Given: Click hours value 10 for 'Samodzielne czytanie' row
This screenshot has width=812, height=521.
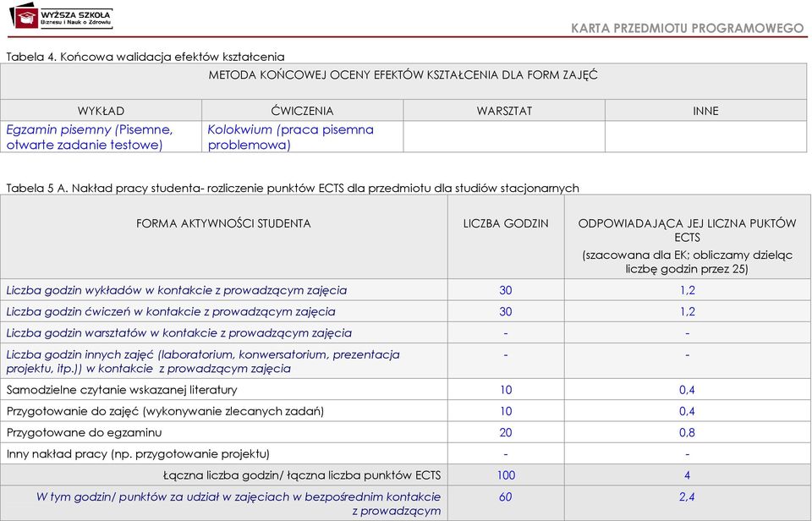Looking at the screenshot, I should 506,389.
